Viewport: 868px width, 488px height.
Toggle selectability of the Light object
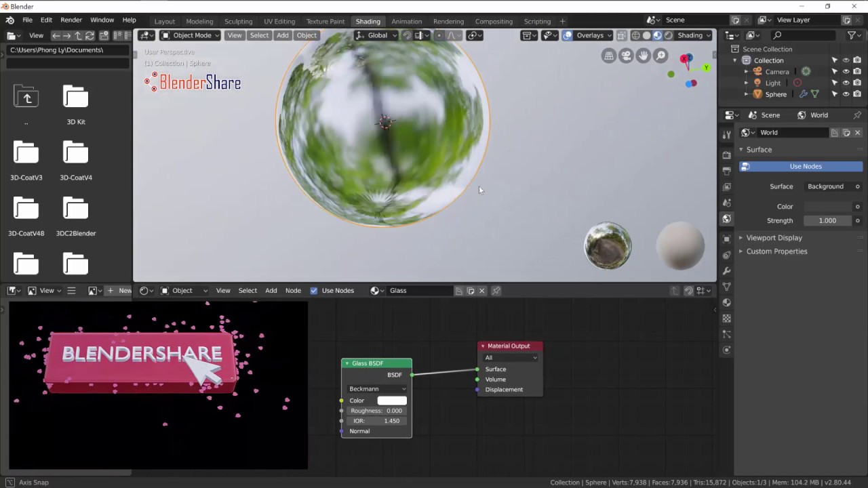(x=835, y=83)
